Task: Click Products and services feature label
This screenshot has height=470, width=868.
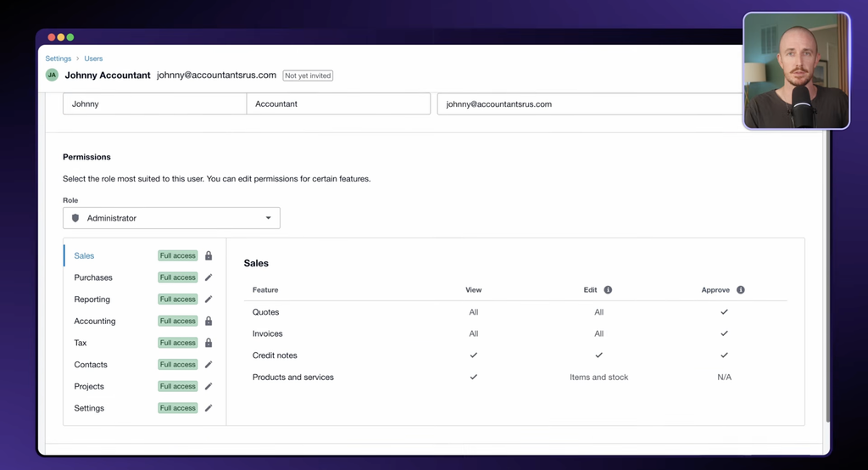Action: [x=292, y=377]
